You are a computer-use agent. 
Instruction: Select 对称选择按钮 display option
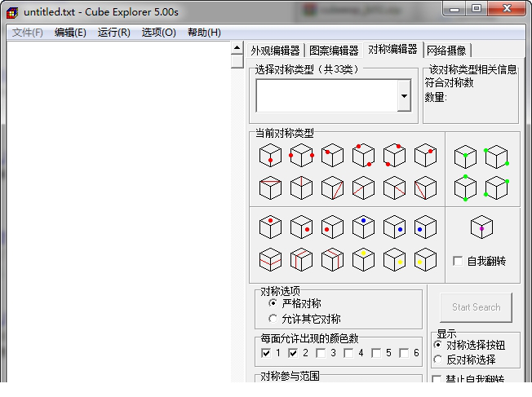[x=438, y=345]
